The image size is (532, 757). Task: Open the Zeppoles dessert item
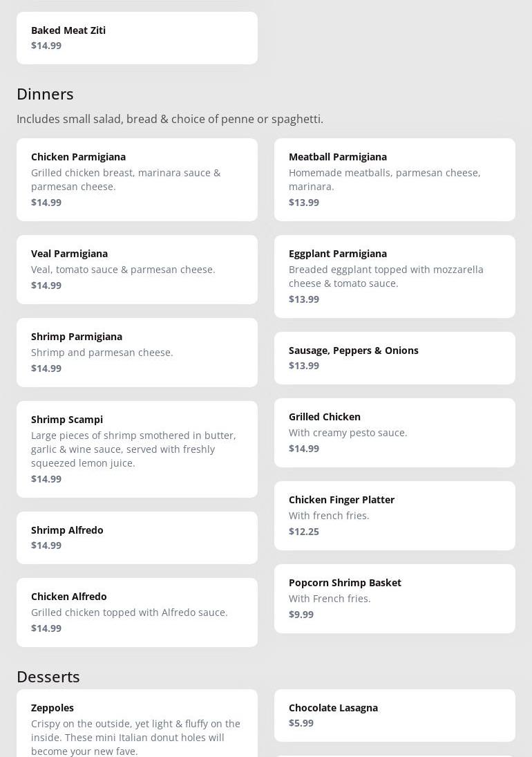click(x=137, y=726)
